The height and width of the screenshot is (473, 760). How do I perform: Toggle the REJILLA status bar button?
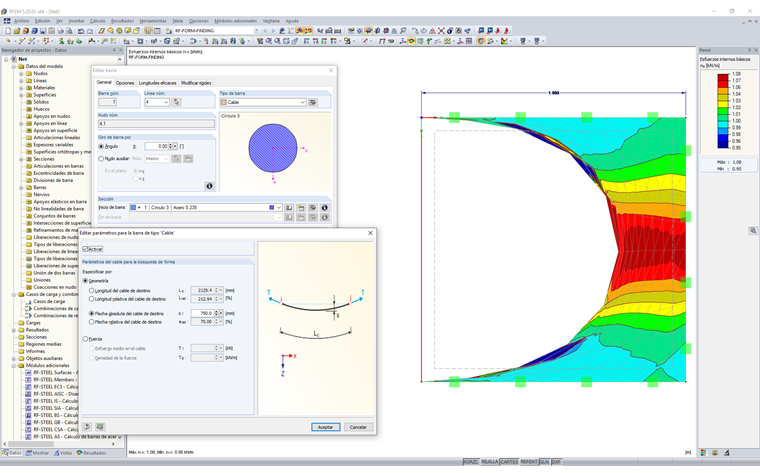point(489,462)
